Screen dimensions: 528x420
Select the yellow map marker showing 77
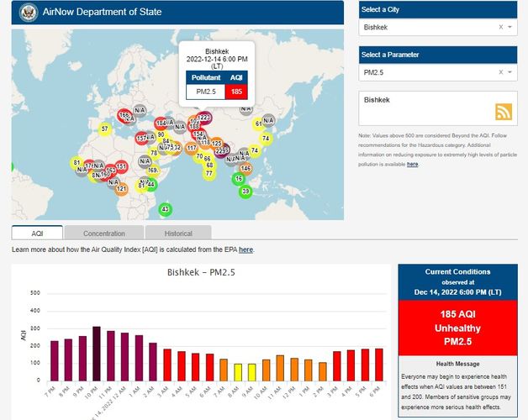click(209, 174)
